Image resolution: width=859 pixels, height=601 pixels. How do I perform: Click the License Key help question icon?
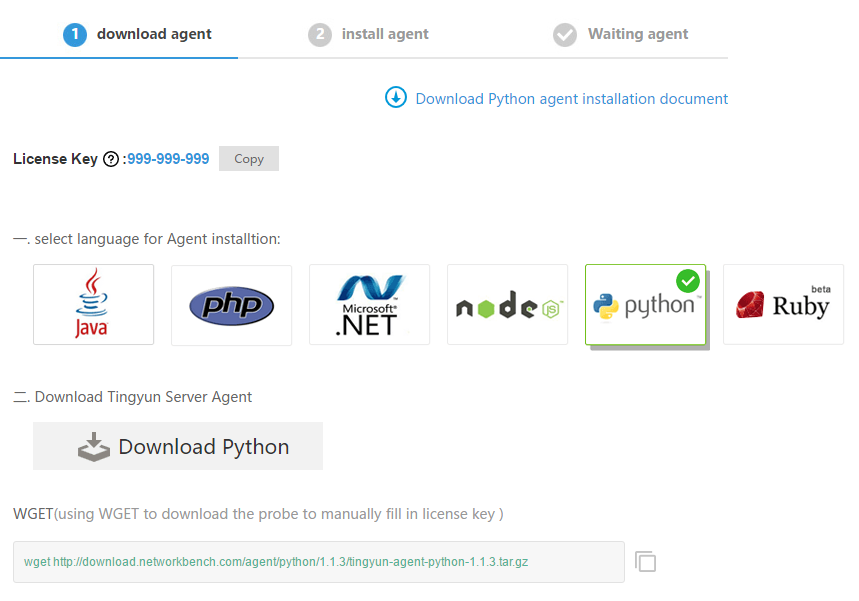[111, 159]
